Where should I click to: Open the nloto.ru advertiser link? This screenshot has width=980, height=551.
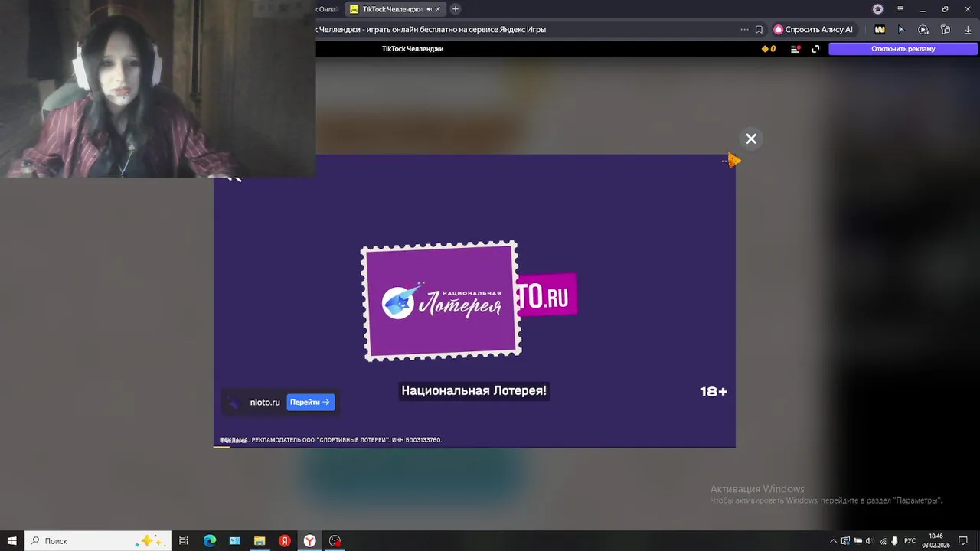tap(265, 402)
